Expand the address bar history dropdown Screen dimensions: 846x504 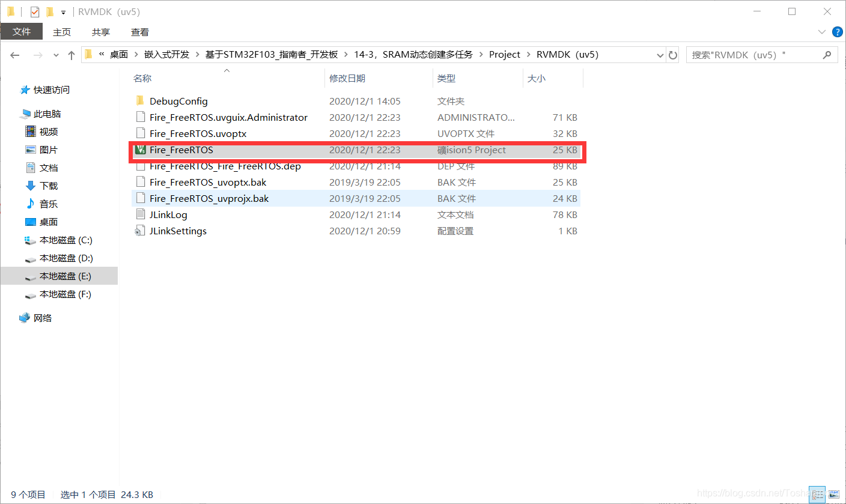660,55
